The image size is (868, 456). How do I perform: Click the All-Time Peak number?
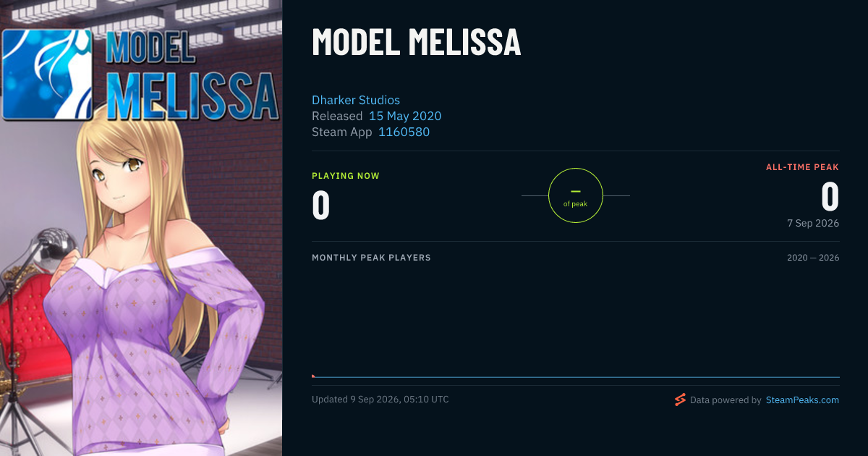pos(830,196)
